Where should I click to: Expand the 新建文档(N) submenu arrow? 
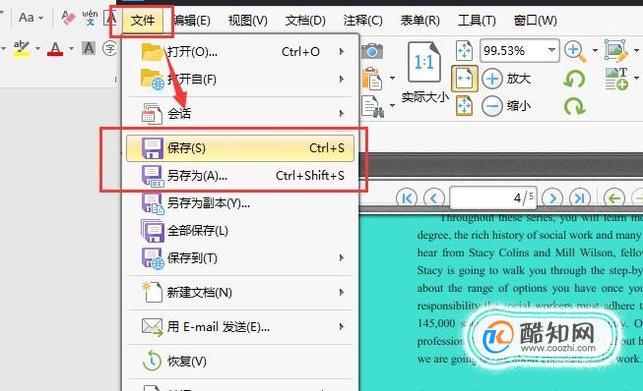coord(341,293)
